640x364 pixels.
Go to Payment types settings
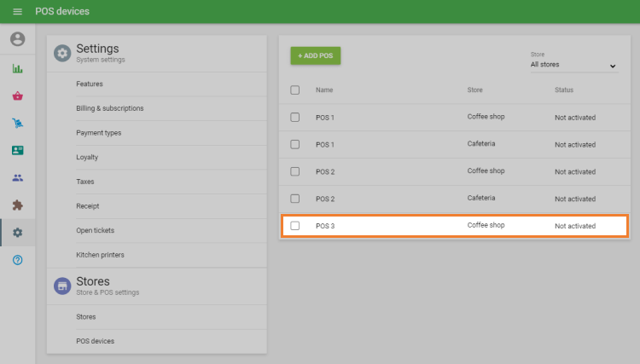point(98,133)
